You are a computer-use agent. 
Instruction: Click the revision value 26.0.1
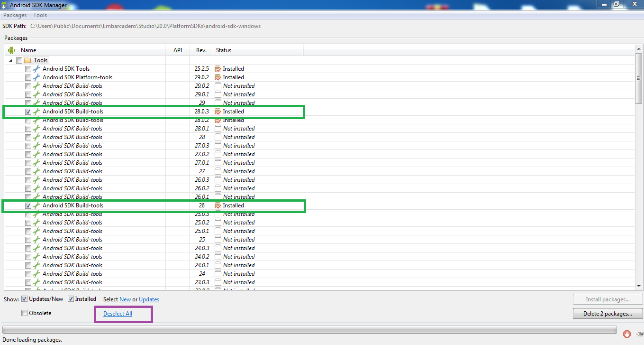(x=202, y=197)
